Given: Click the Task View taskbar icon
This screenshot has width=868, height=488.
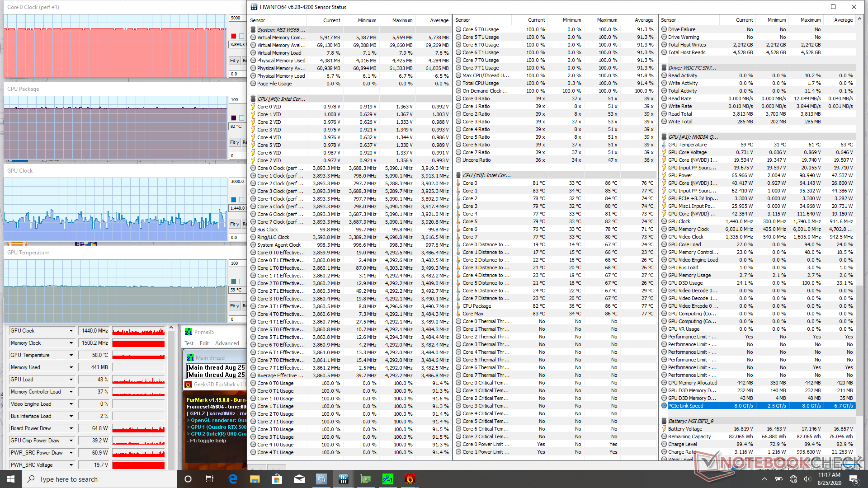Looking at the screenshot, I should tap(210, 479).
